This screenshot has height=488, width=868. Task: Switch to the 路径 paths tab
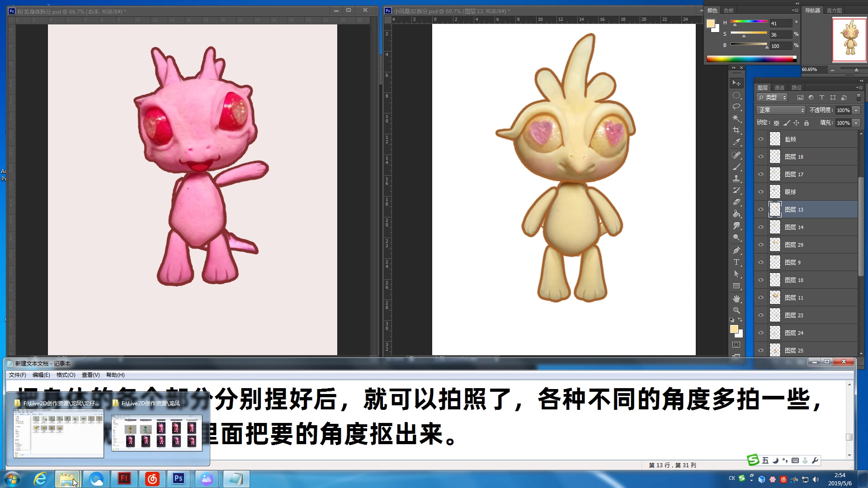point(797,88)
